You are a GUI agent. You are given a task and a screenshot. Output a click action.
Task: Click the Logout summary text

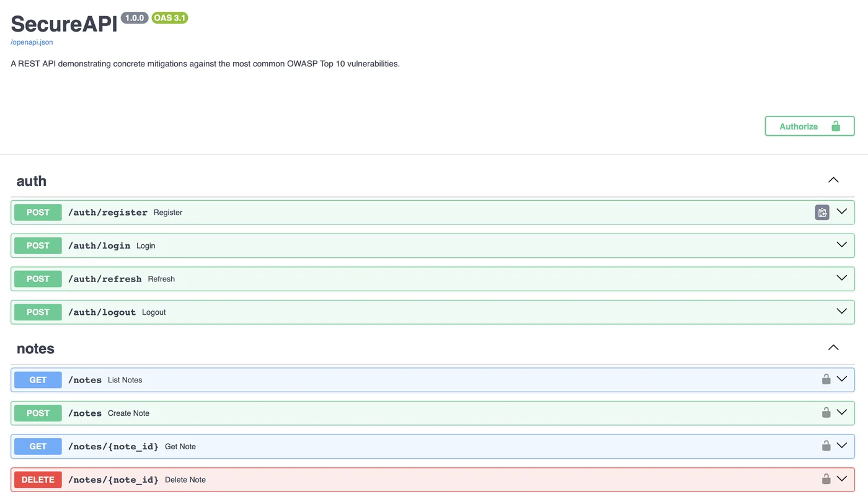click(154, 312)
